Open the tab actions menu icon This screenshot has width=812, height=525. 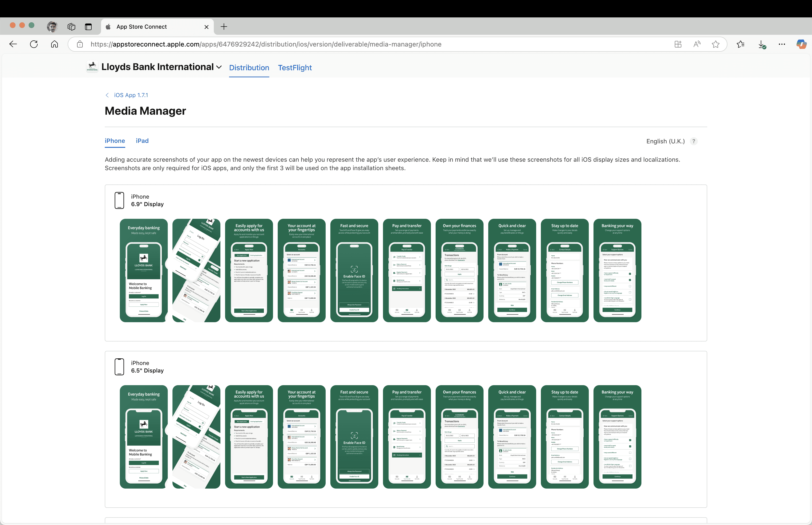[88, 27]
